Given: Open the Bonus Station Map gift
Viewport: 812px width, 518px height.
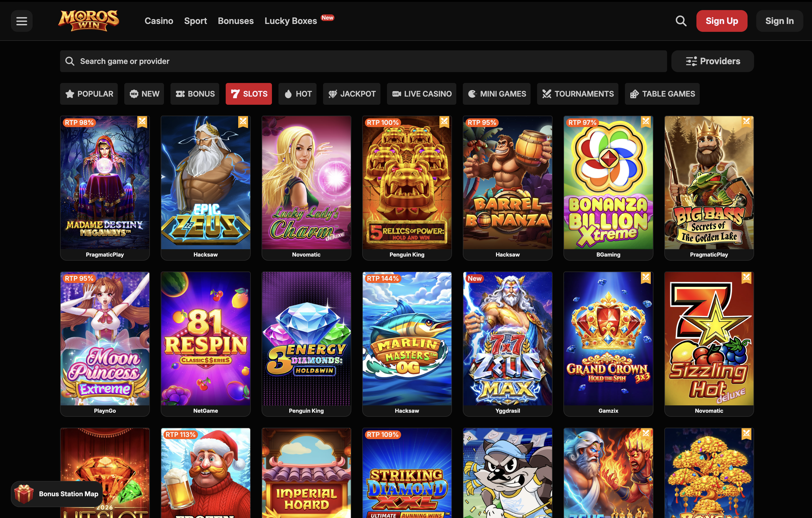Looking at the screenshot, I should [57, 494].
